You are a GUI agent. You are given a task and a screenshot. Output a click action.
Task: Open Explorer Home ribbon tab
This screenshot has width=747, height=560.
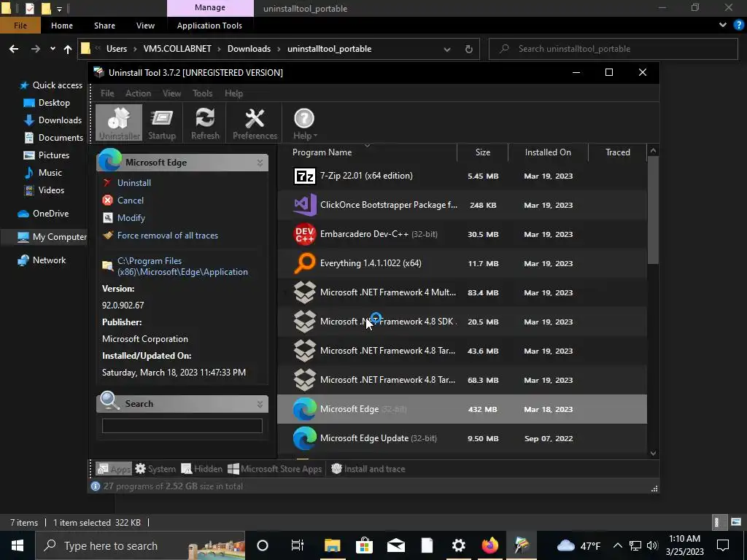tap(62, 26)
